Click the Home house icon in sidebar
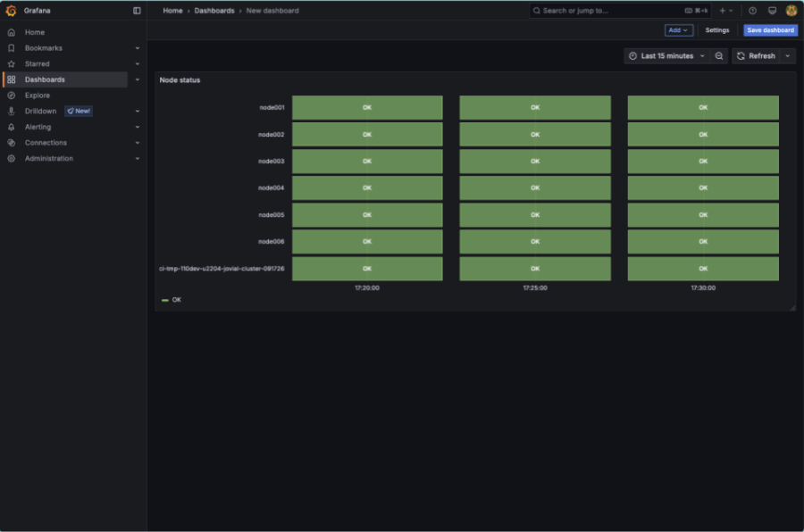 (x=12, y=32)
